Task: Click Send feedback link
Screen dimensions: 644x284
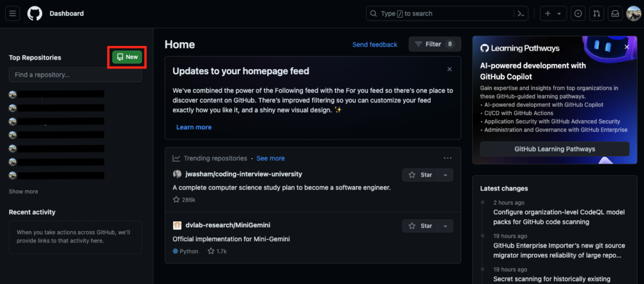Action: [x=375, y=45]
